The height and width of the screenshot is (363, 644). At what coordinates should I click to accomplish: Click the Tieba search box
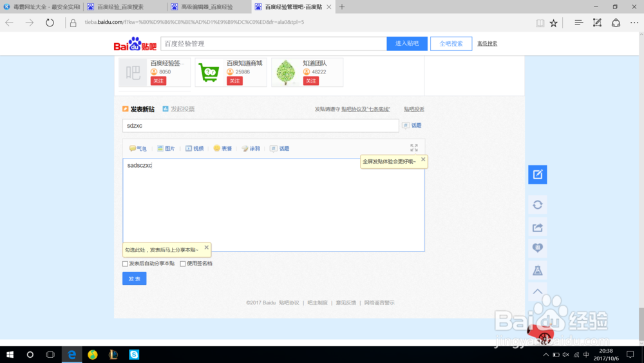[274, 44]
